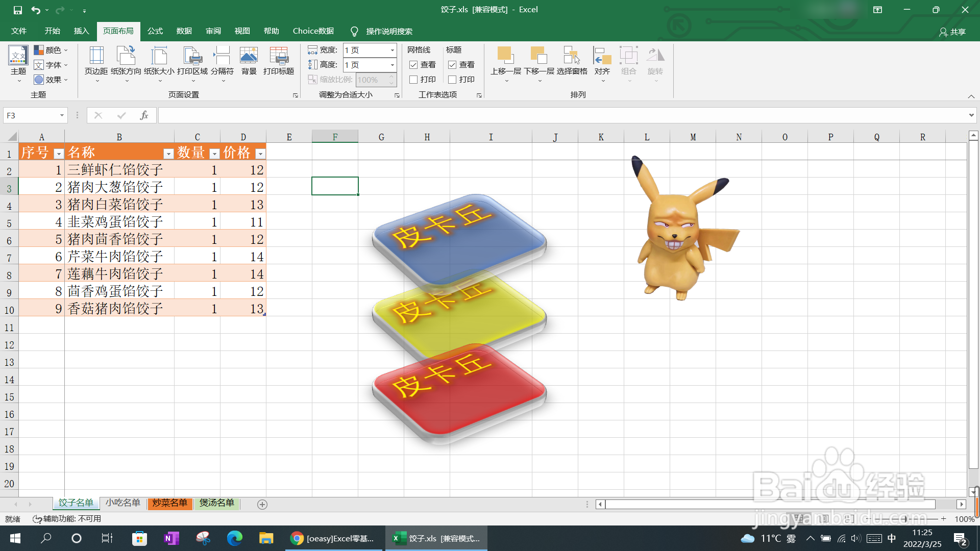Collapse the ribbon with the arrow
This screenshot has height=551, width=980.
[x=971, y=96]
